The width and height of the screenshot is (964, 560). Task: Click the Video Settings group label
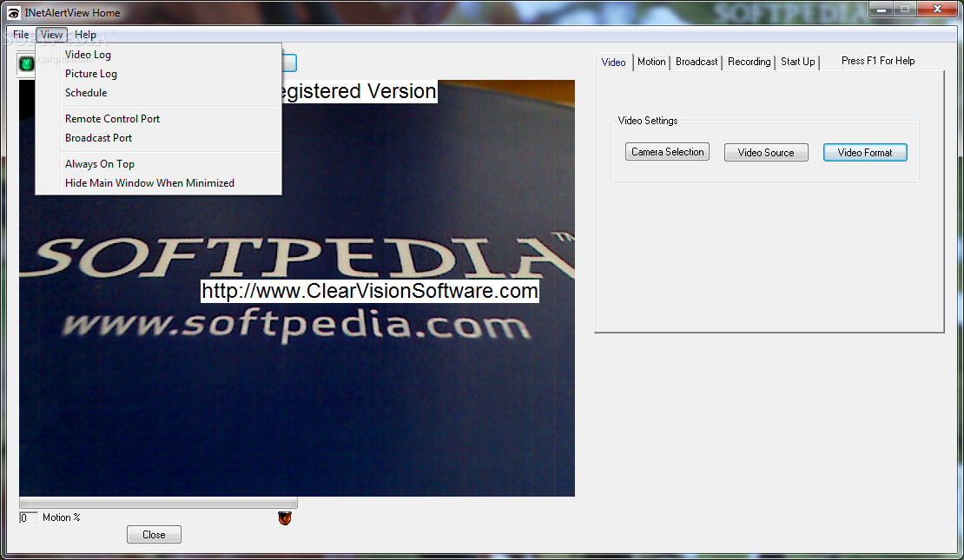pos(647,121)
